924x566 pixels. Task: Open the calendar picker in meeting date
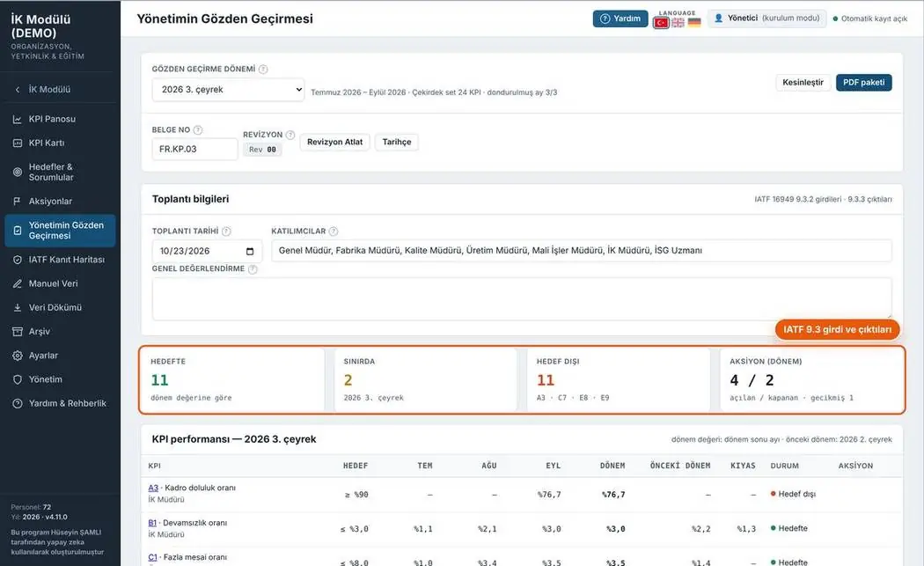pyautogui.click(x=250, y=251)
